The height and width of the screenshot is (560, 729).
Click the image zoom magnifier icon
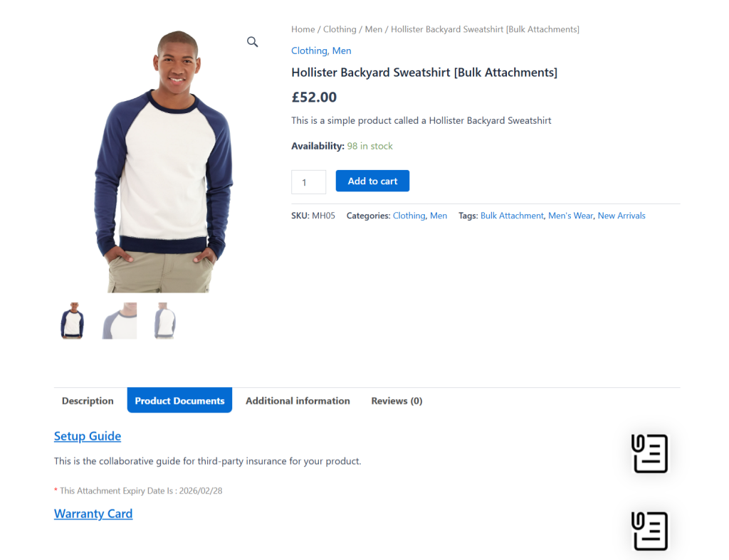(x=252, y=42)
